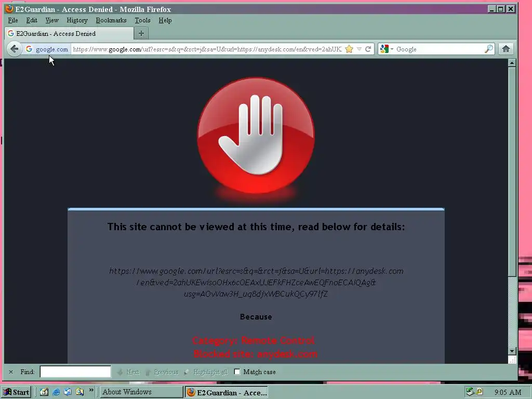Open the folder search quick launch icon

[79, 392]
